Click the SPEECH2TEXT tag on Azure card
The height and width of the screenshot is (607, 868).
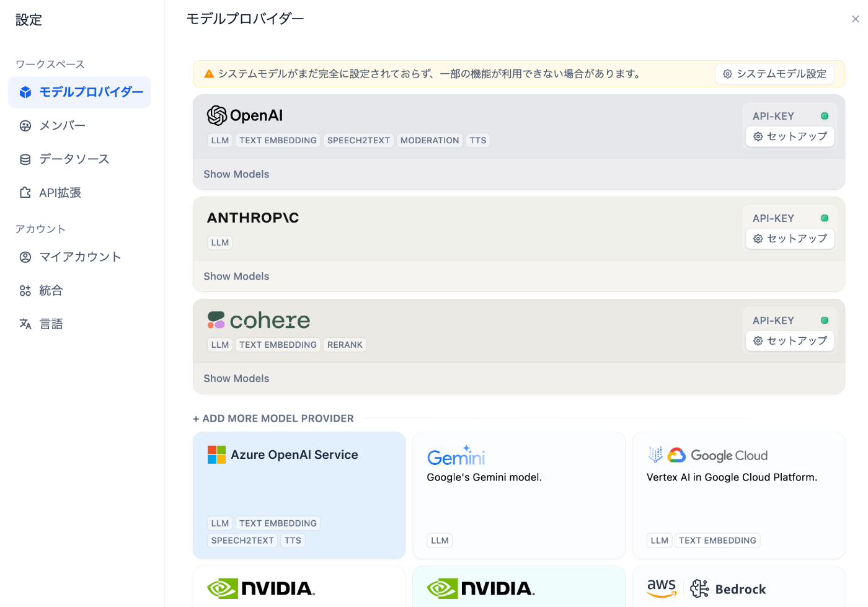pyautogui.click(x=242, y=541)
